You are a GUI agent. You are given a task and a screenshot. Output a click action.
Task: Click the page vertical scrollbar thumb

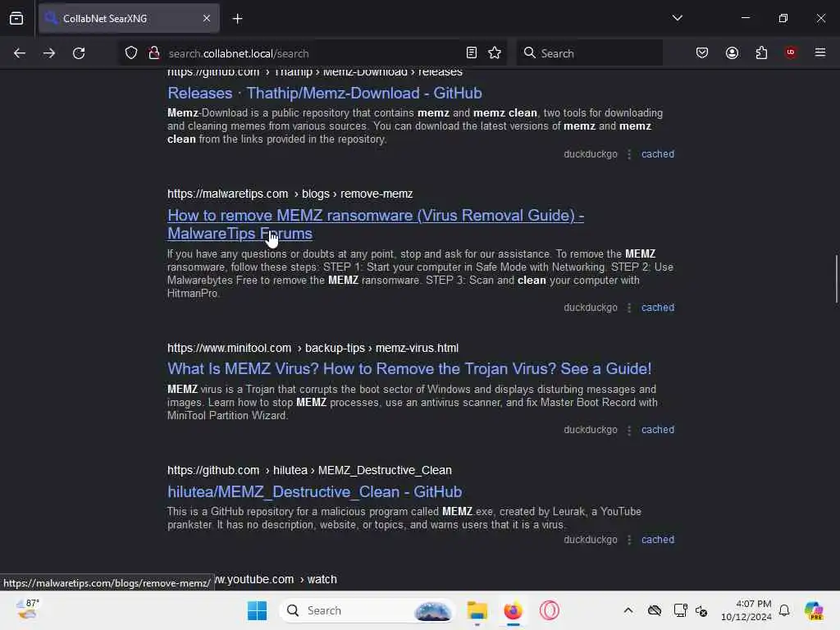point(836,280)
